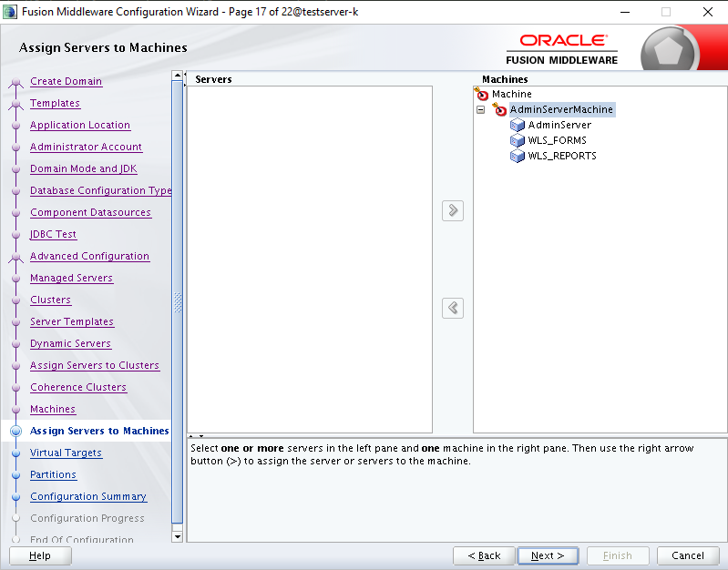Image resolution: width=728 pixels, height=570 pixels.
Task: Open Coherence Clusters step
Action: tap(78, 387)
